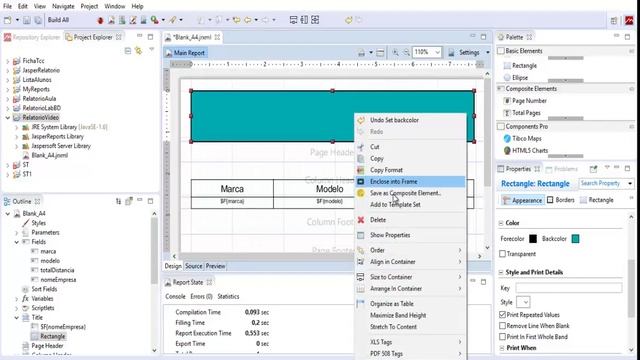
Task: Enable Remove Line When Blank
Action: tap(502, 326)
